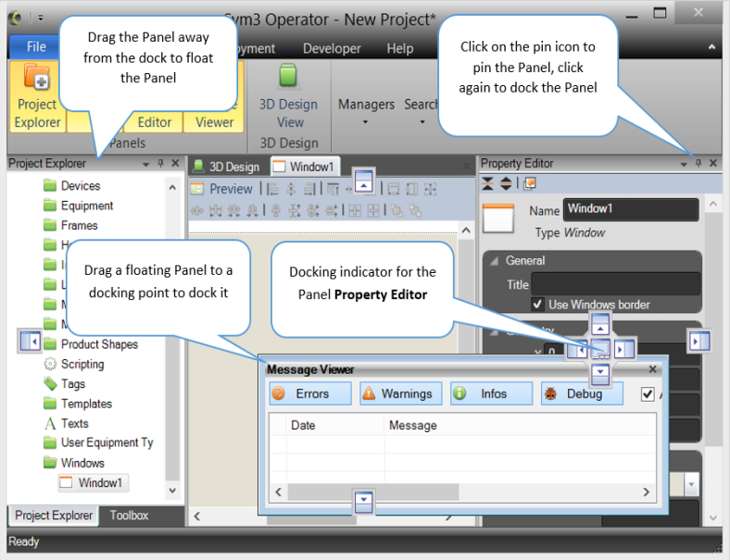Toggle the Use Windows border checkbox
The image size is (730, 560).
point(537,305)
